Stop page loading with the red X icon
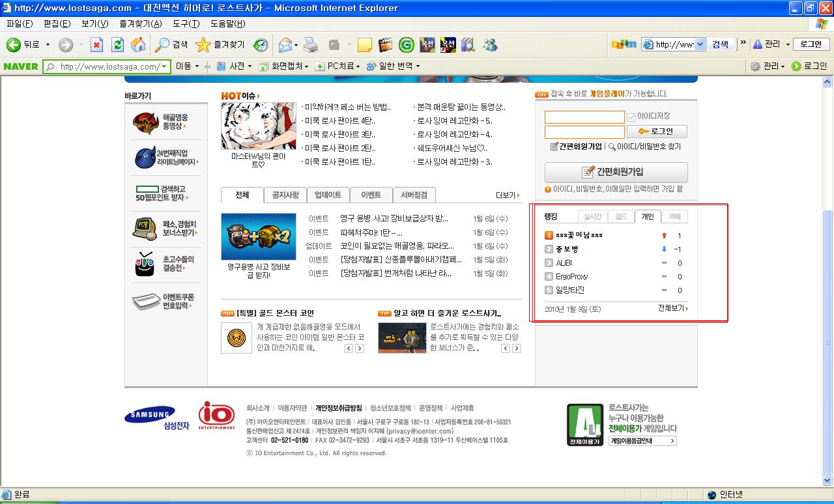Image resolution: width=834 pixels, height=504 pixels. tap(96, 44)
